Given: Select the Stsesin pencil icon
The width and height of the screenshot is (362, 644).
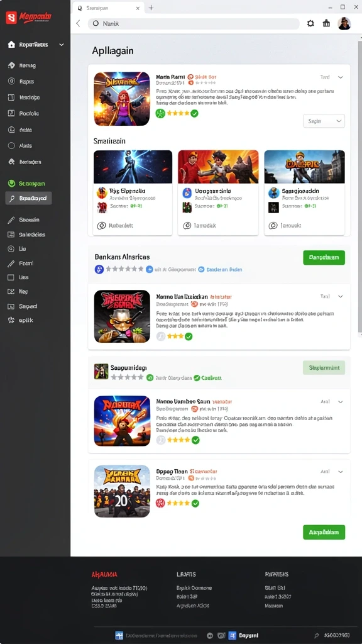Looking at the screenshot, I should coord(11,220).
